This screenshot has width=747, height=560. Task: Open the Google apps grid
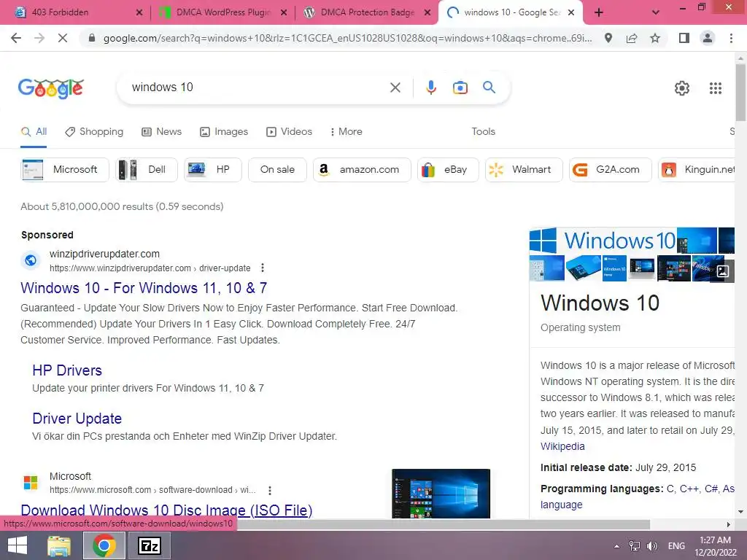tap(716, 88)
